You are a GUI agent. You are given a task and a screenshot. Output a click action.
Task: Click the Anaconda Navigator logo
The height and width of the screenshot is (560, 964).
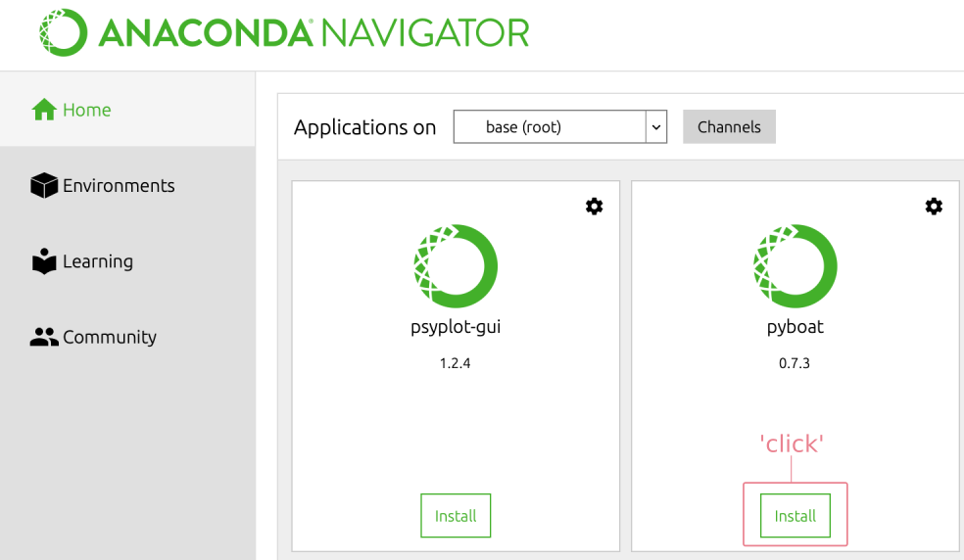283,32
